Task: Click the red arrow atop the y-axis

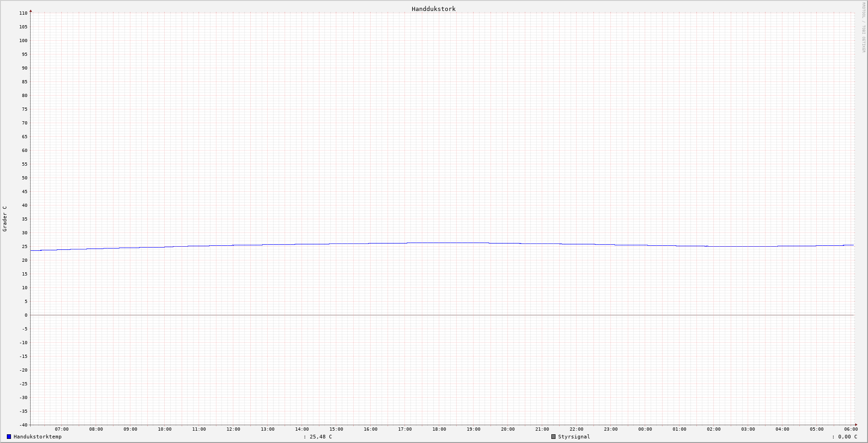Action: coord(31,11)
